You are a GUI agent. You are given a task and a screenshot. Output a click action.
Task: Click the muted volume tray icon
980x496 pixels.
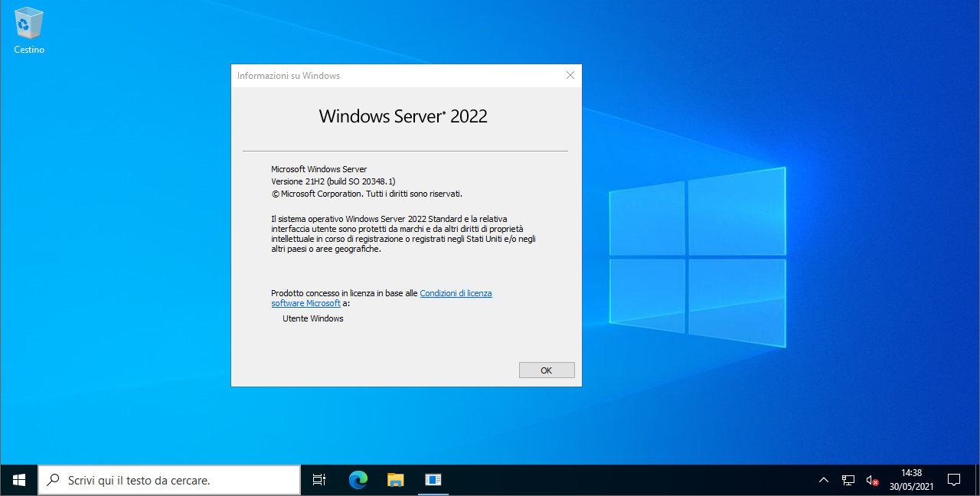pos(872,480)
